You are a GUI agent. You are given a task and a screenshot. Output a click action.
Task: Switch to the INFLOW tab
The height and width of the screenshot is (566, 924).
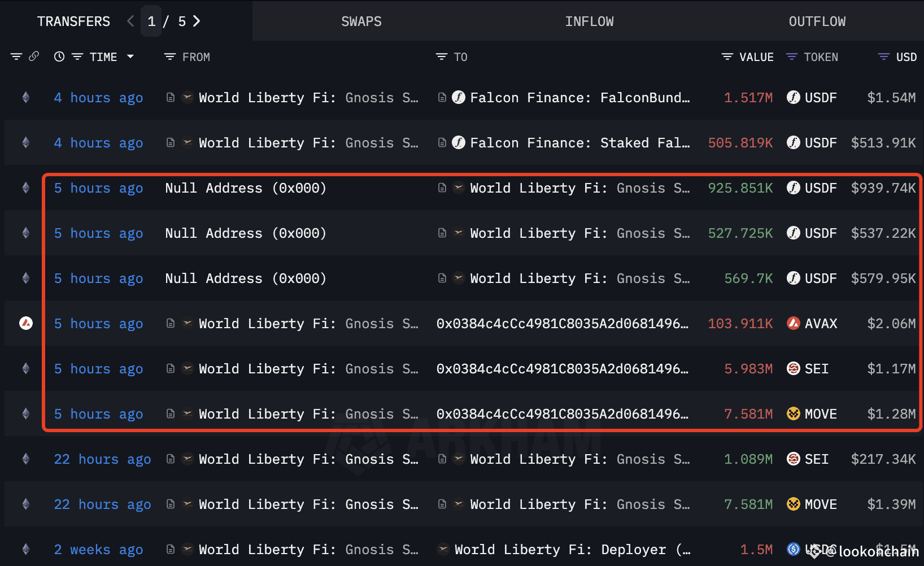[x=589, y=21]
